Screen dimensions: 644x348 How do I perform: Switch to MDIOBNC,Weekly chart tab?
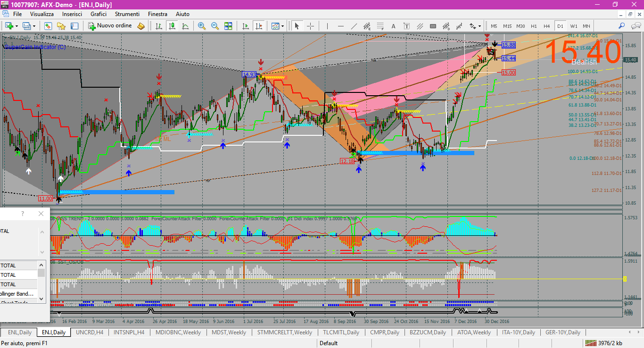(x=178, y=332)
